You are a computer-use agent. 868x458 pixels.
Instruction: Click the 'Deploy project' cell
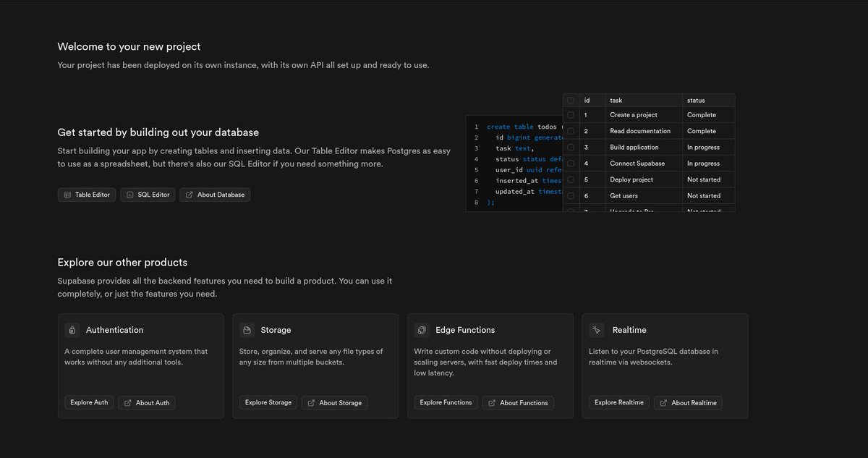[x=644, y=179]
